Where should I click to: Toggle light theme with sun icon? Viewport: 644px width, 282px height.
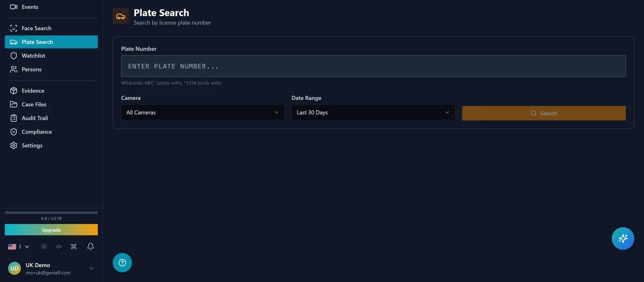44,247
